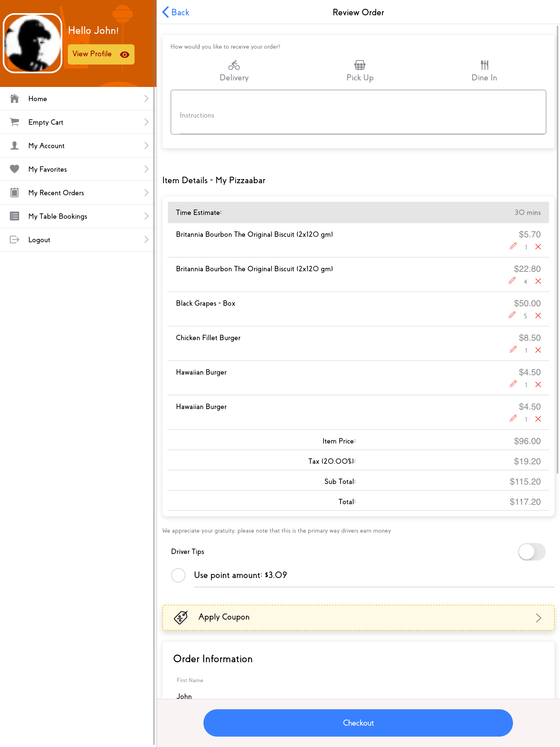
Task: Click the Review Order page scrollbar
Action: click(557, 250)
